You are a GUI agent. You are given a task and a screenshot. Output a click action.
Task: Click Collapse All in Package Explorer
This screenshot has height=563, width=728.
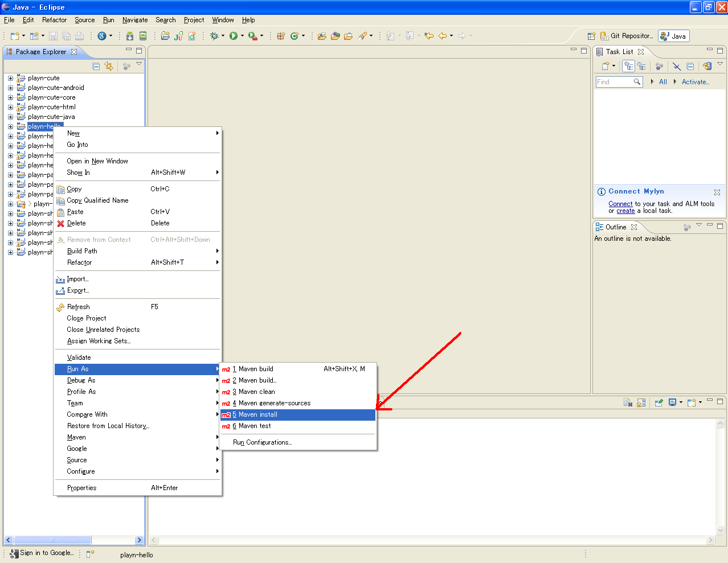tap(96, 66)
